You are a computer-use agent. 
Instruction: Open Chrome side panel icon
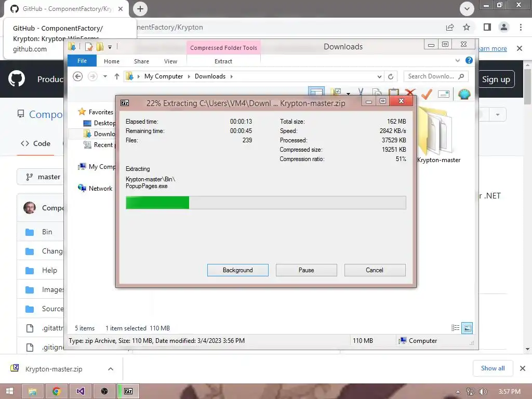(x=487, y=27)
